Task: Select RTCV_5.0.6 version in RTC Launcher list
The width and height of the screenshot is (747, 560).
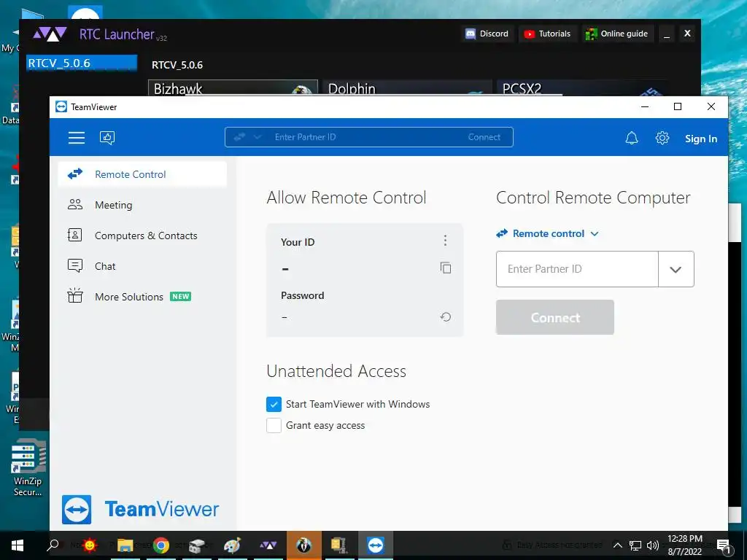Action: click(x=82, y=63)
